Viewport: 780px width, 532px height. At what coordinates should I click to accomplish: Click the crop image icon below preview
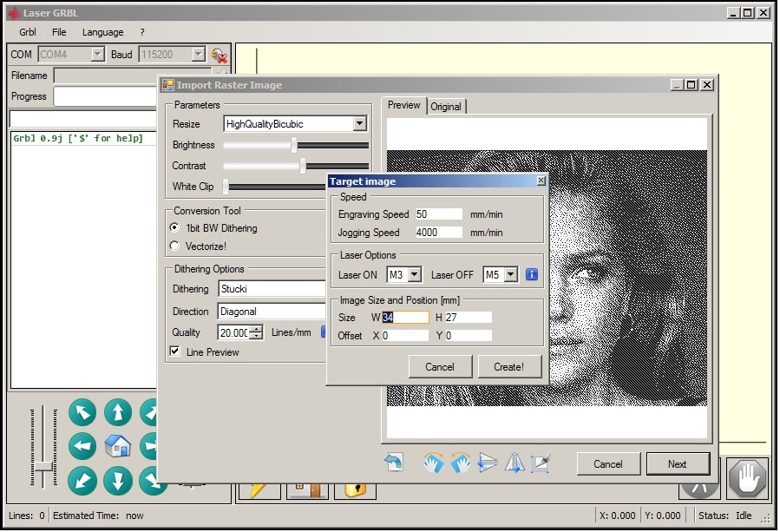[541, 463]
